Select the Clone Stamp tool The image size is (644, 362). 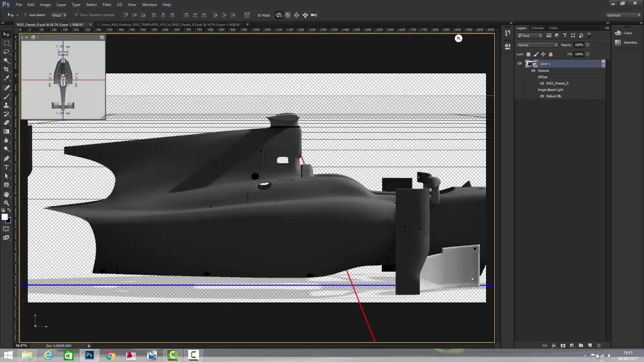pyautogui.click(x=7, y=105)
